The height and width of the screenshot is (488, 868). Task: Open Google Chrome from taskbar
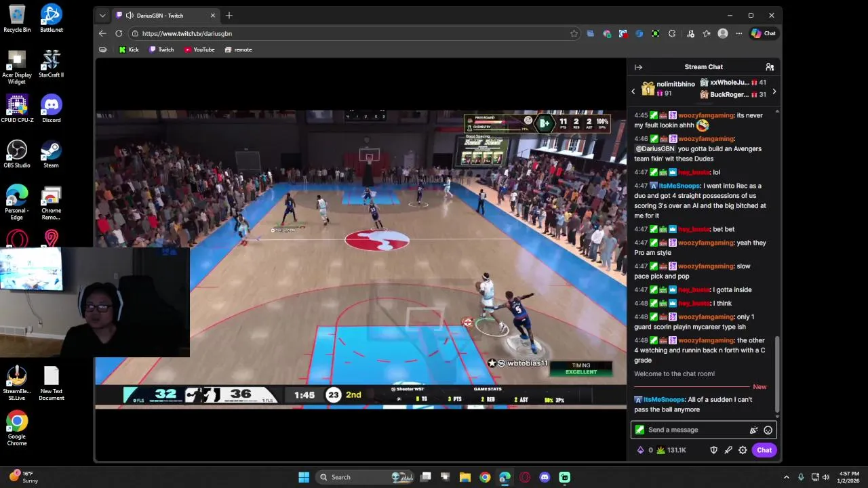(485, 477)
